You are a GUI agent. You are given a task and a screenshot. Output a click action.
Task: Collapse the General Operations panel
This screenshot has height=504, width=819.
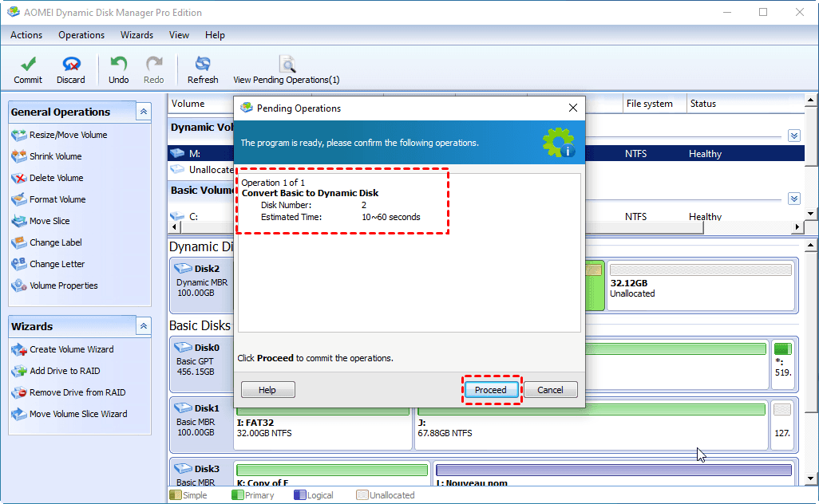tap(144, 112)
